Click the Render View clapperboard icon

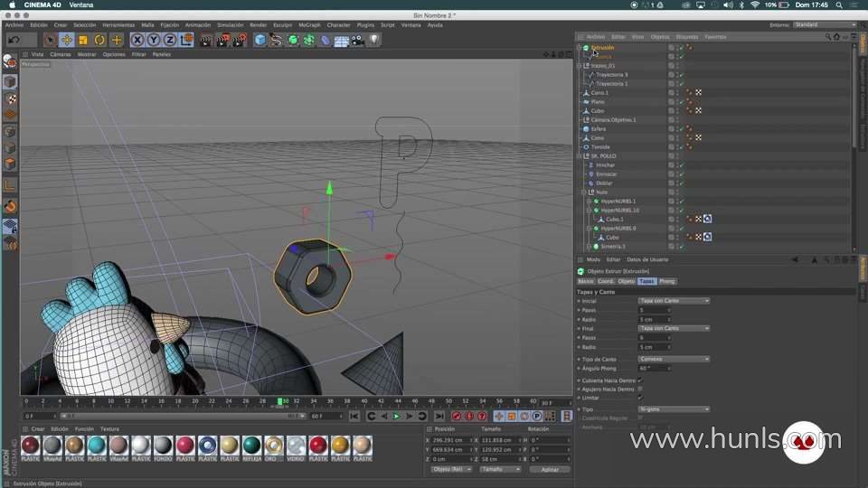point(206,40)
